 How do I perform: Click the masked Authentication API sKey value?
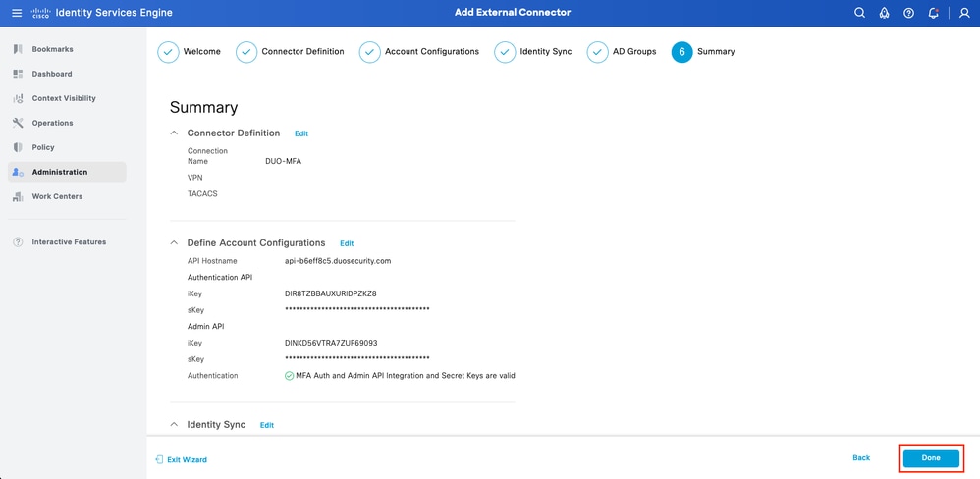[x=356, y=309]
